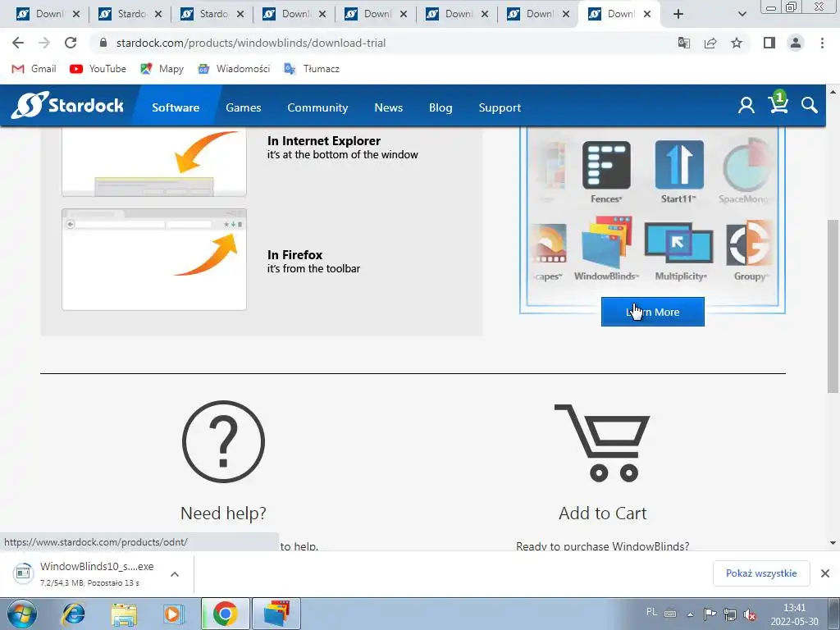Viewport: 840px width, 630px height.
Task: Open the tab search dropdown arrow
Action: (x=742, y=14)
